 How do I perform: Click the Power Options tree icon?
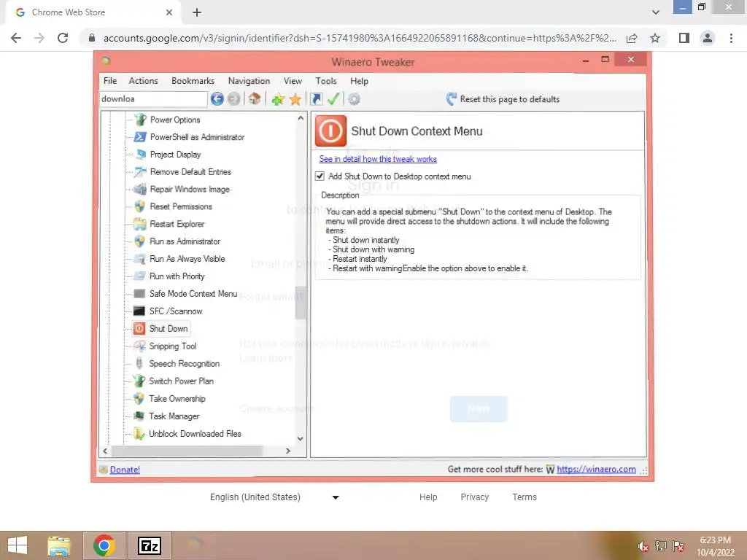point(139,120)
